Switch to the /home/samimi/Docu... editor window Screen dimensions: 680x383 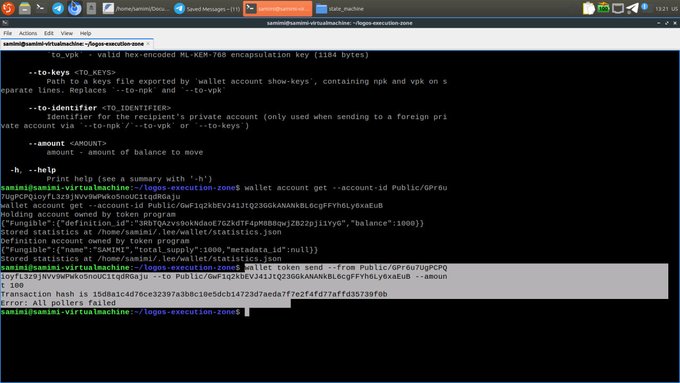click(x=136, y=8)
